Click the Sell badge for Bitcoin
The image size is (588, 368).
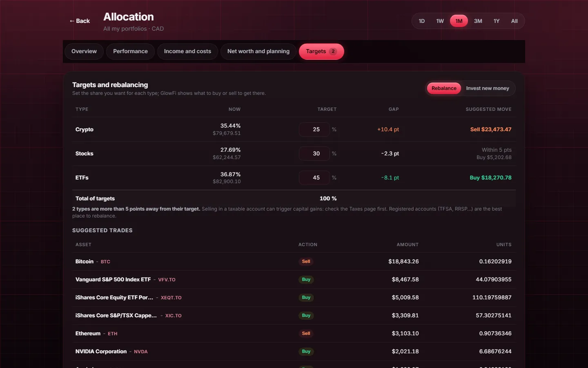[306, 261]
